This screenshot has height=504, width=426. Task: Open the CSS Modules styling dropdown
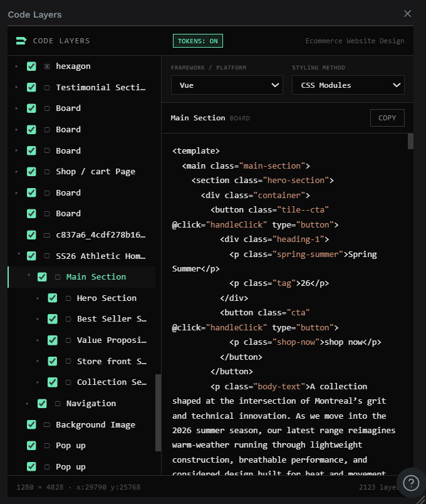pos(348,85)
